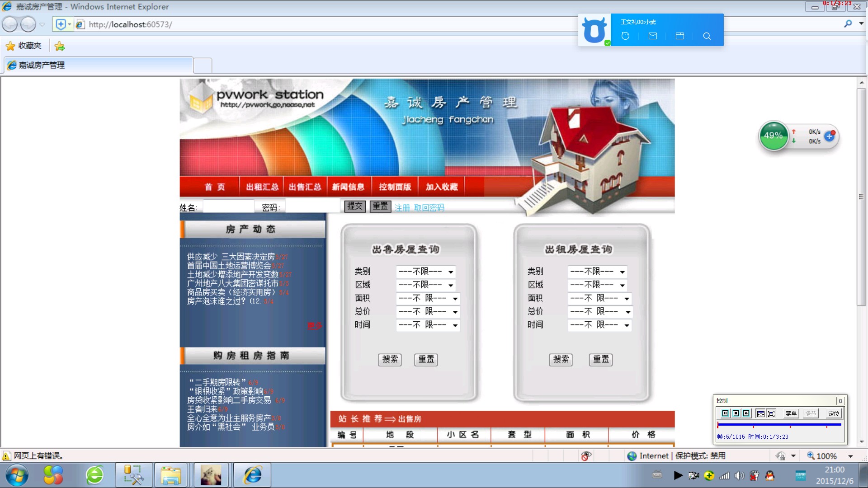The width and height of the screenshot is (868, 488).
Task: Click the page error warning icon
Action: pyautogui.click(x=6, y=456)
